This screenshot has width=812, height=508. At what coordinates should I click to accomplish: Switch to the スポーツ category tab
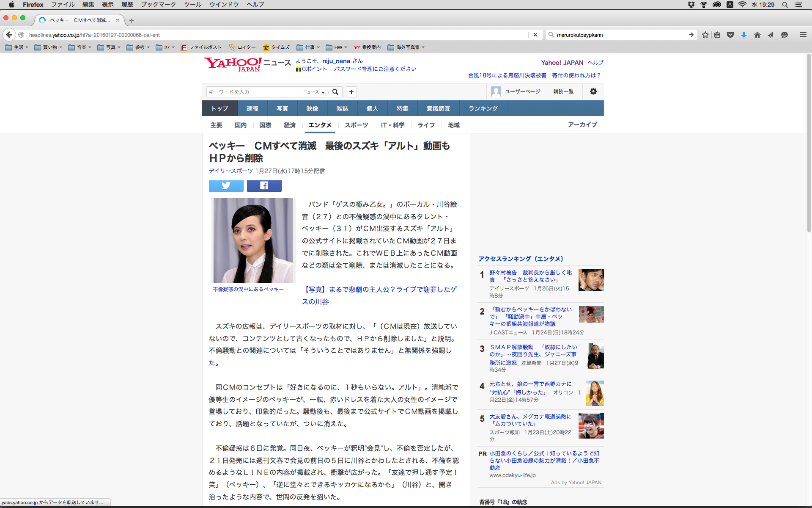(356, 125)
